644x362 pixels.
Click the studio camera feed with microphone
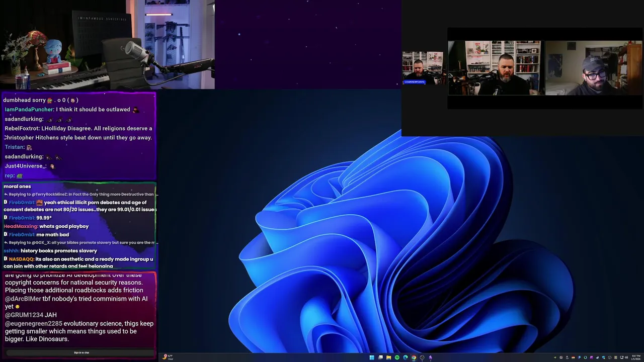[x=107, y=44]
